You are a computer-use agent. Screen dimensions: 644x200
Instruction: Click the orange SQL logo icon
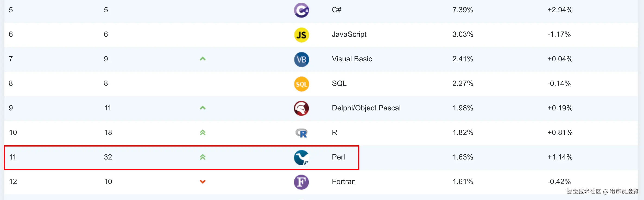click(x=301, y=84)
